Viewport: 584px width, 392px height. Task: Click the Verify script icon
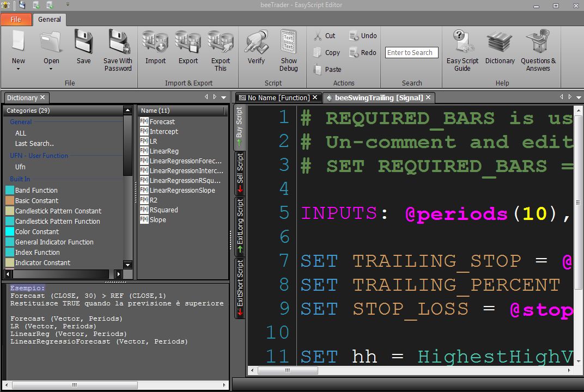(x=256, y=42)
